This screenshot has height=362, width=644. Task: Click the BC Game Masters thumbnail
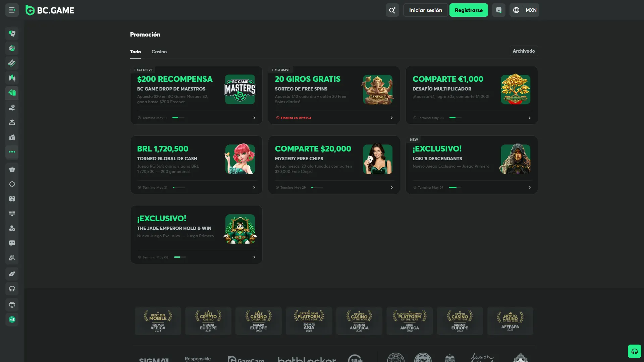coord(240,89)
